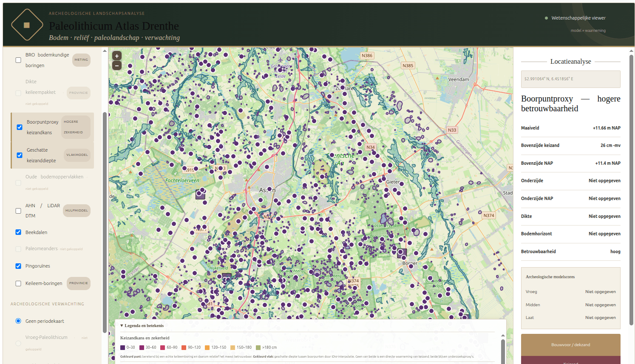This screenshot has height=364, width=635.
Task: Click the ARCHEOLOGISCHE VERWACHTING section header
Action: point(47,304)
